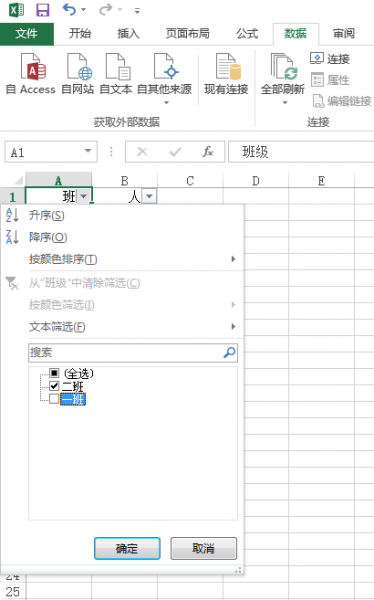The image size is (374, 600).
Task: Click the 属性 properties button
Action: pyautogui.click(x=330, y=80)
